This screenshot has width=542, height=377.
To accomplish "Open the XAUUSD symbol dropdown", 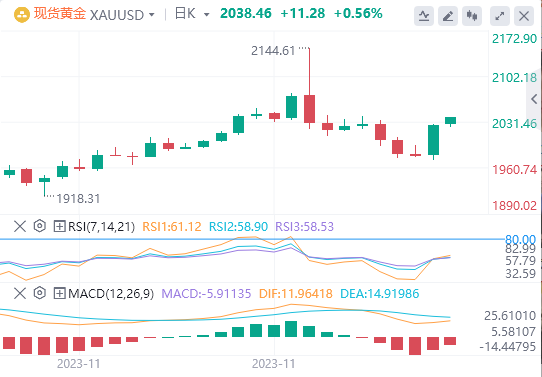I will [x=151, y=15].
